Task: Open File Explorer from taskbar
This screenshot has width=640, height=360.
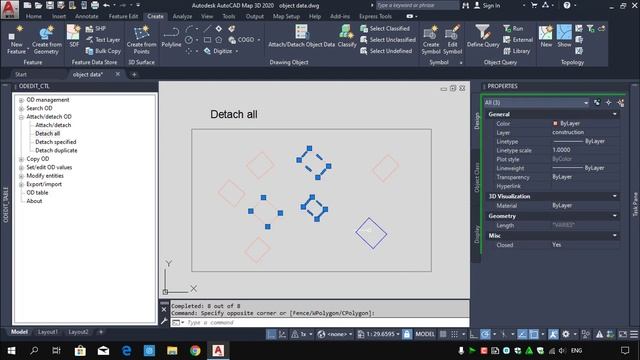Action: tap(172, 351)
